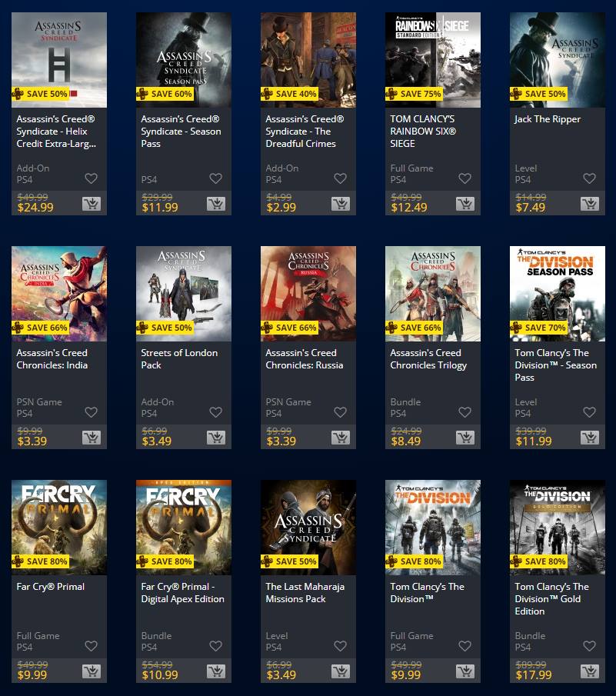Viewport: 616px width, 696px height.
Task: Add Streets of London Pack to cart
Action: [x=216, y=438]
